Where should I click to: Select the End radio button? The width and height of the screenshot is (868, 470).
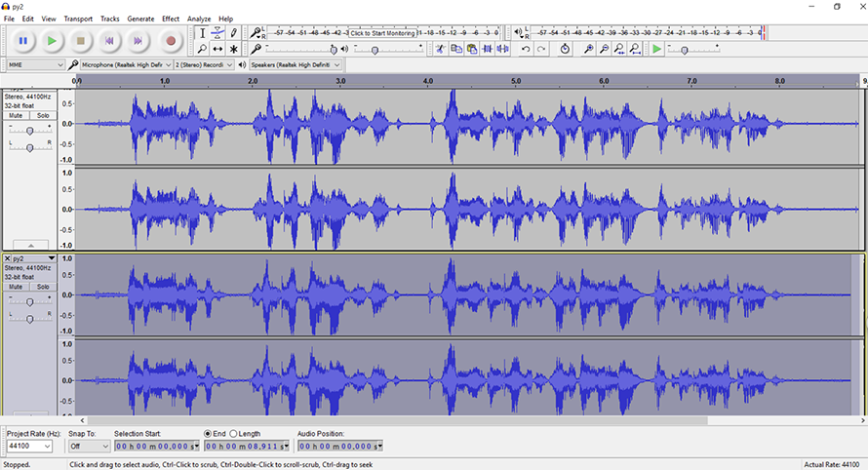208,434
